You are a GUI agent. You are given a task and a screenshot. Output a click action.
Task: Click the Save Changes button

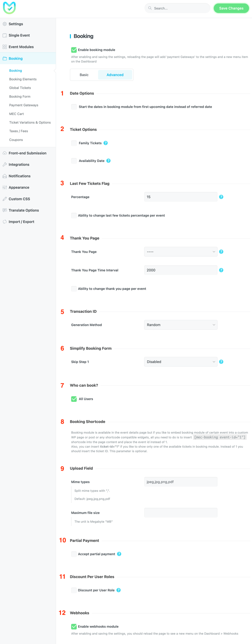click(x=231, y=8)
